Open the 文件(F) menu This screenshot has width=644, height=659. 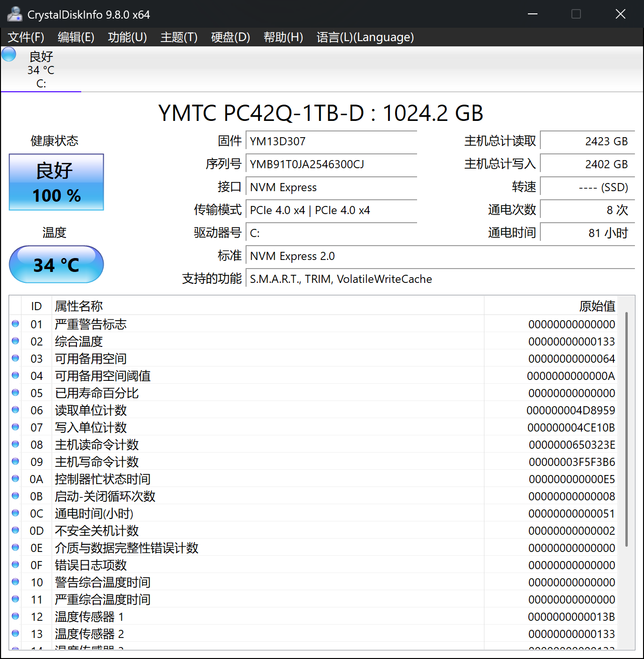(x=26, y=37)
